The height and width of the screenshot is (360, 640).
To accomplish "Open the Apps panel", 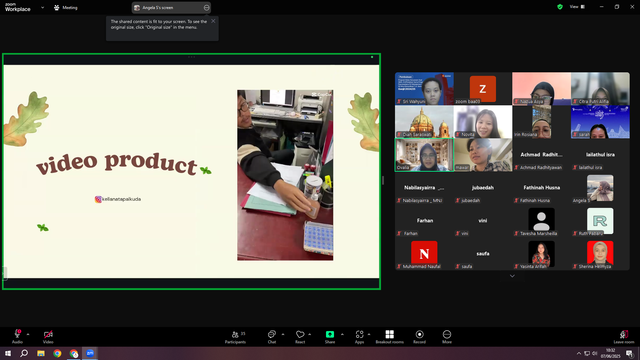I will (360, 336).
